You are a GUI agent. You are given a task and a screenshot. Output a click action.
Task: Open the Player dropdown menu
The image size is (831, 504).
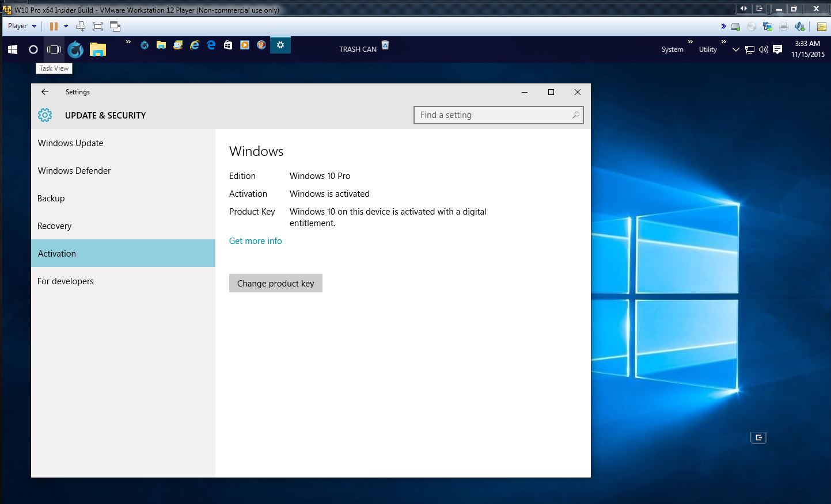coord(22,26)
